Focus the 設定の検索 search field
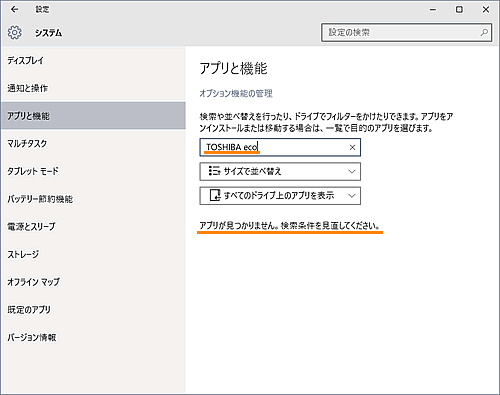 406,32
